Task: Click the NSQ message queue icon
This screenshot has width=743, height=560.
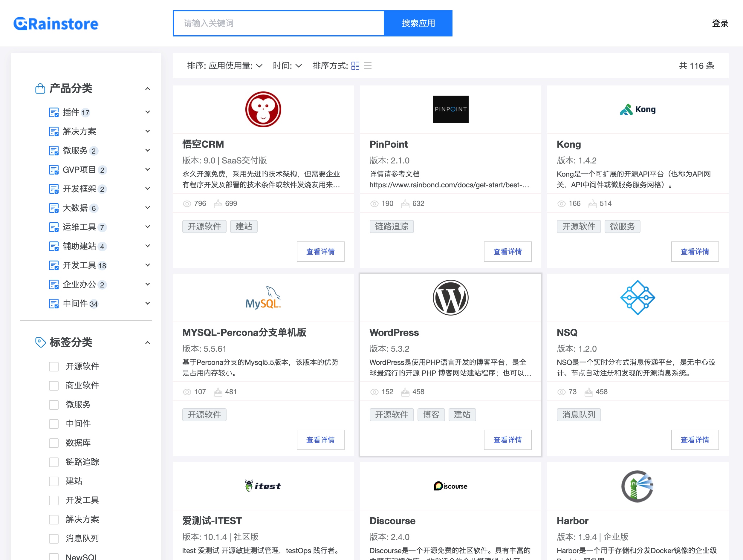Action: (x=637, y=296)
